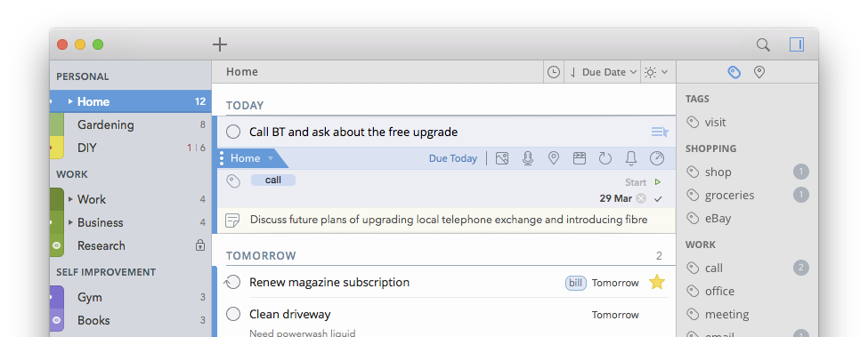868x337 pixels.
Task: Open the Due Date sort dropdown
Action: tap(603, 72)
